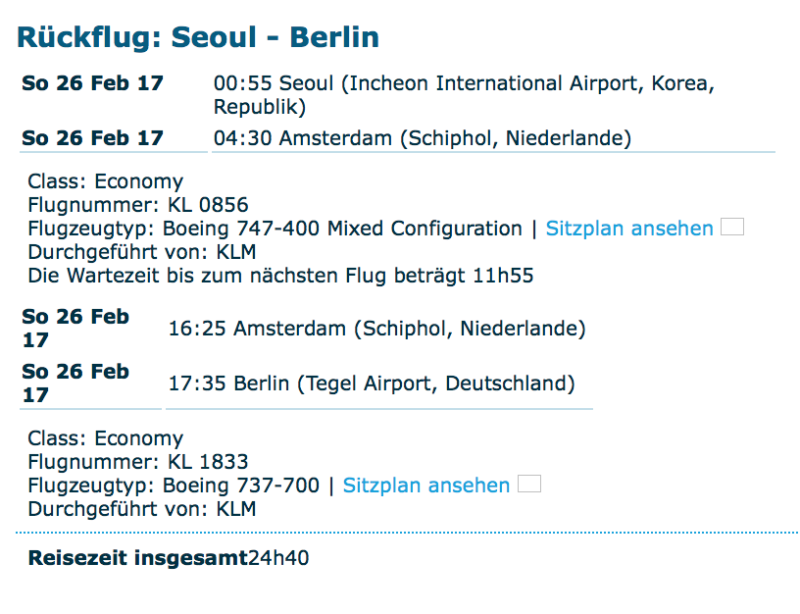Click seat map icon beside Boeing 737-700 link
The image size is (800, 614).
coord(530,485)
